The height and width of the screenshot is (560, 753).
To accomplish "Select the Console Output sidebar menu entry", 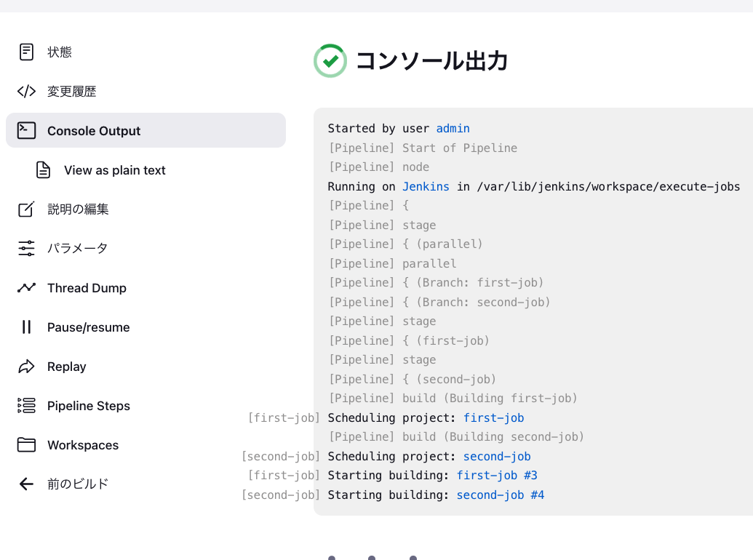I will (x=93, y=131).
